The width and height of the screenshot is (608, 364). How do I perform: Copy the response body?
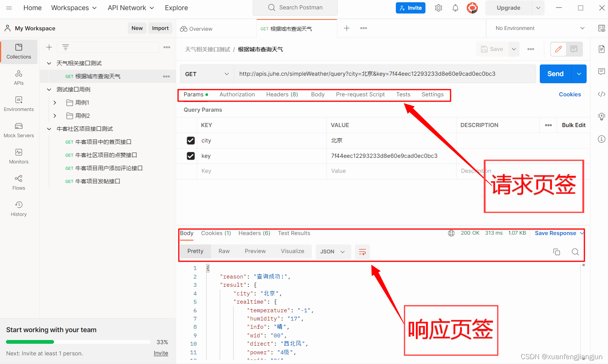[557, 252]
